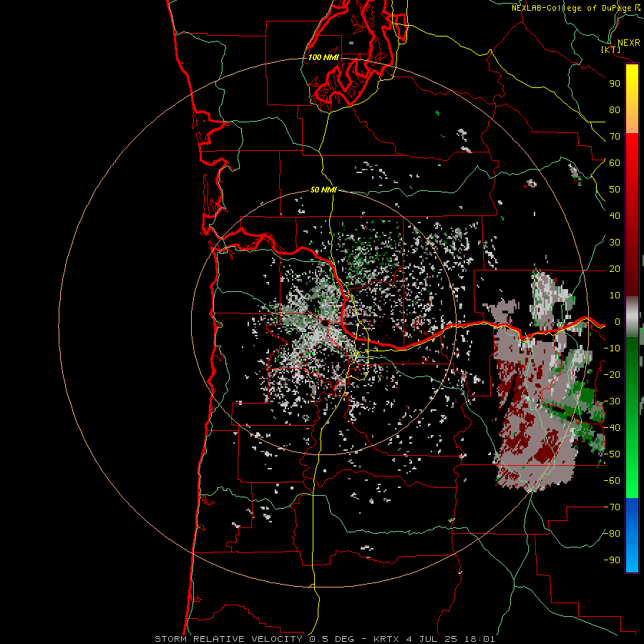644x644 pixels.
Task: Click the gray zero-velocity segment of color bar
Action: (632, 317)
